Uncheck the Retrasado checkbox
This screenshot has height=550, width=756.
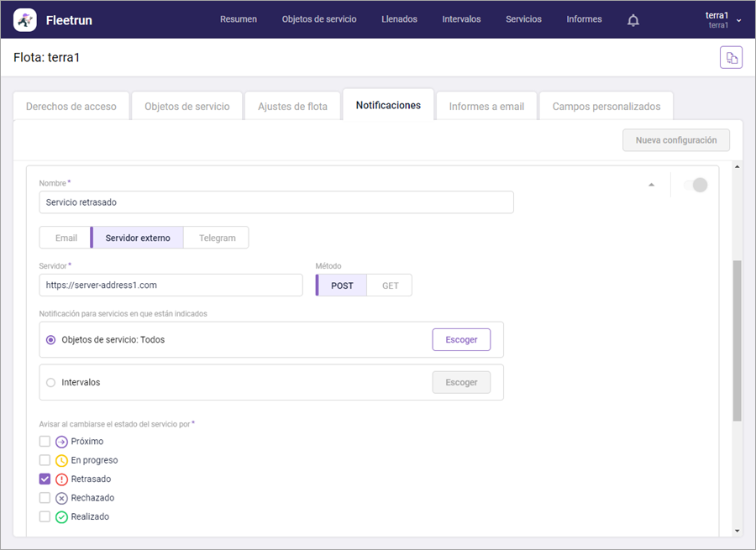pos(45,479)
